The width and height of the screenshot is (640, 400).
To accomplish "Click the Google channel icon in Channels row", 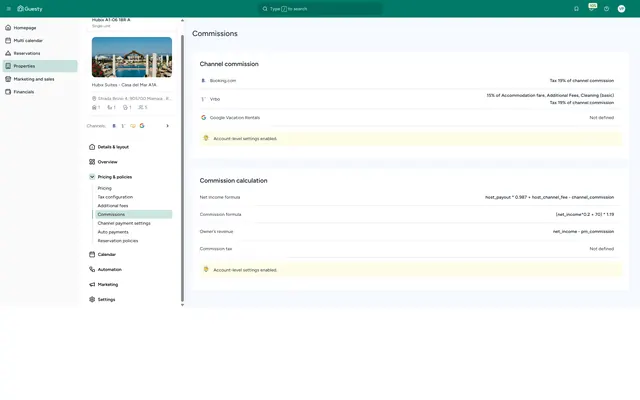I will tap(142, 126).
